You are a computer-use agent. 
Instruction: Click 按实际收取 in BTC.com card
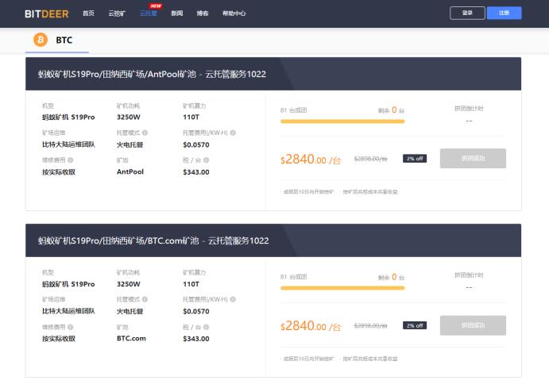pyautogui.click(x=59, y=339)
